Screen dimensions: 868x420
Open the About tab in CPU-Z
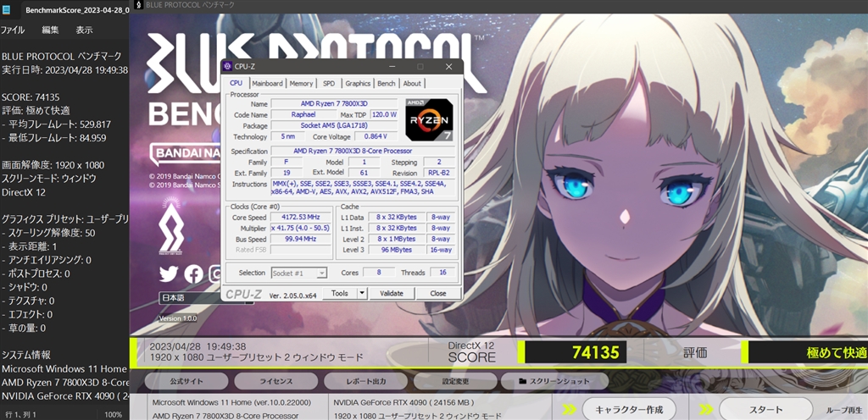412,84
